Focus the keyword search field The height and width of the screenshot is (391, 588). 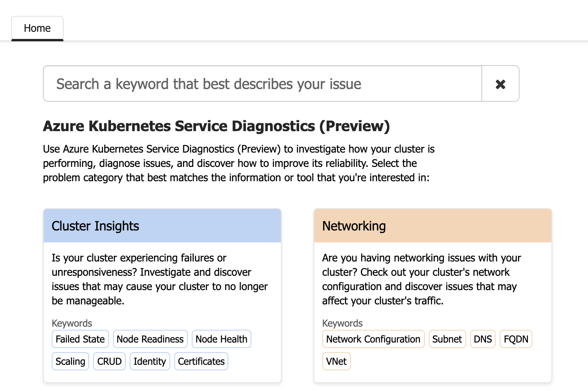[x=263, y=84]
